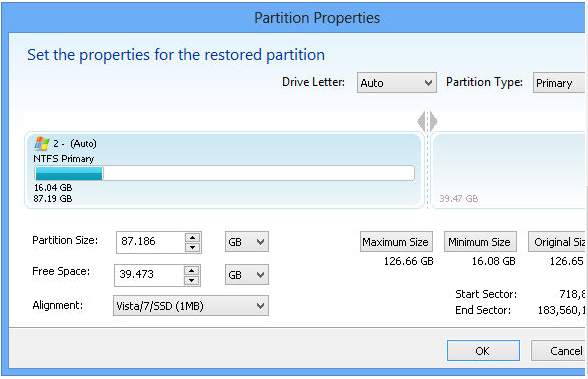This screenshot has width=588, height=379.
Task: Open the Drive Letter Auto dropdown
Action: pyautogui.click(x=397, y=83)
